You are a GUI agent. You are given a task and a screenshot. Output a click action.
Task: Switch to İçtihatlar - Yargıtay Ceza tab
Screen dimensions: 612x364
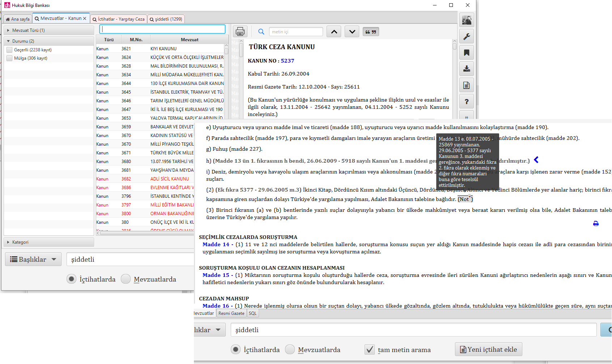point(119,19)
